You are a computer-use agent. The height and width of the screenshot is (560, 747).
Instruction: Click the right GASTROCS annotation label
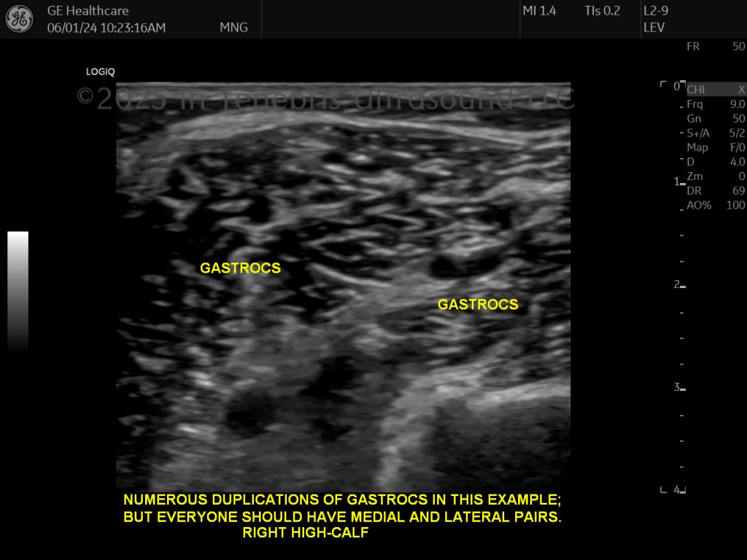(478, 304)
